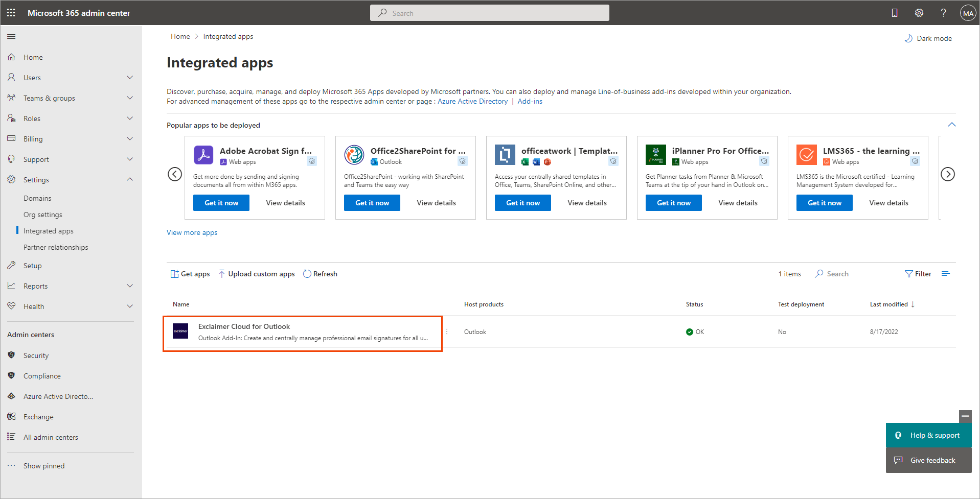
Task: Open the Exchange admin center
Action: tap(38, 417)
